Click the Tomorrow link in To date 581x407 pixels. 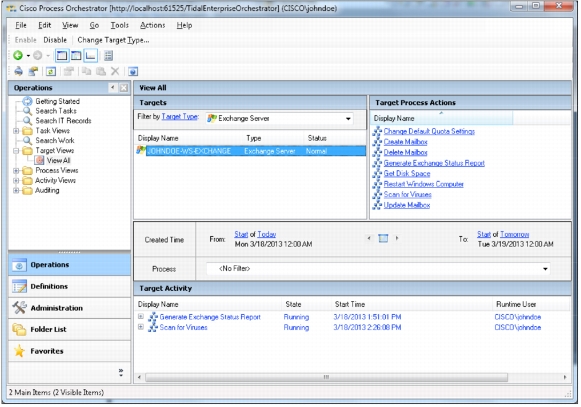coord(514,234)
